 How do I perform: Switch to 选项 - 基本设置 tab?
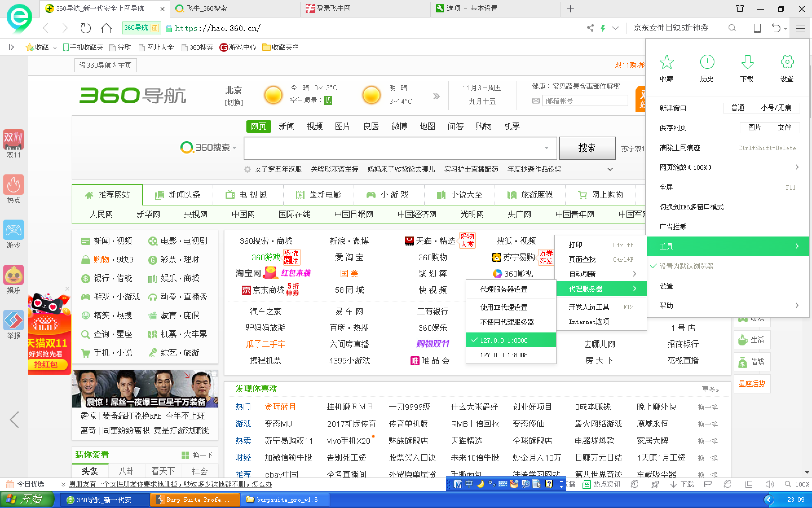[495, 8]
